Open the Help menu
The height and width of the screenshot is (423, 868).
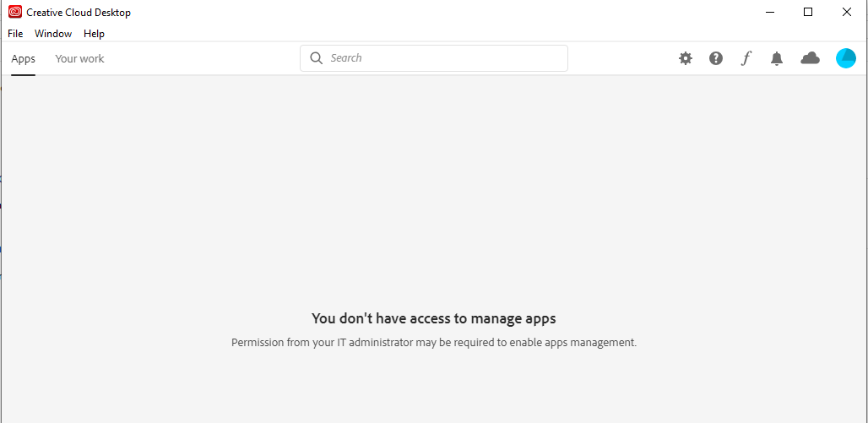[94, 34]
